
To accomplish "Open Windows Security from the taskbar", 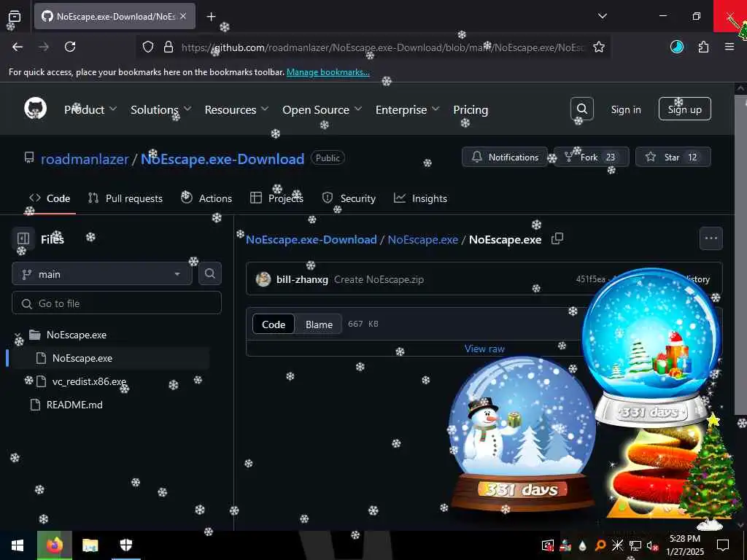I will [125, 545].
